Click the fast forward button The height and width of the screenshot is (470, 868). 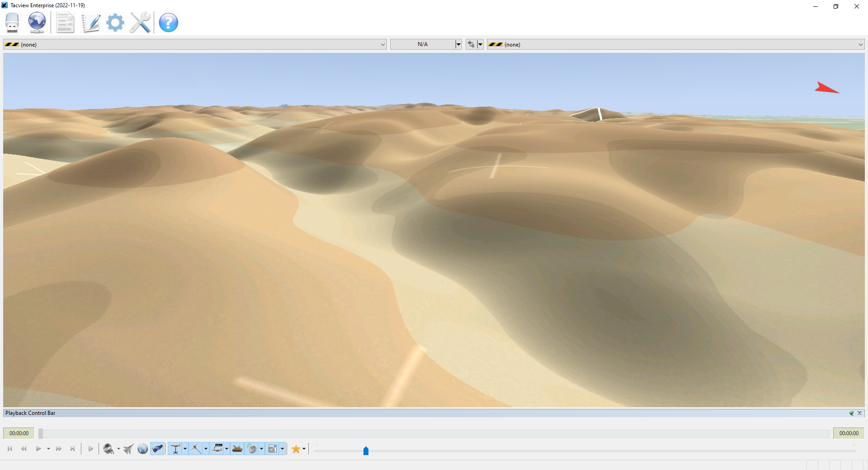point(59,449)
